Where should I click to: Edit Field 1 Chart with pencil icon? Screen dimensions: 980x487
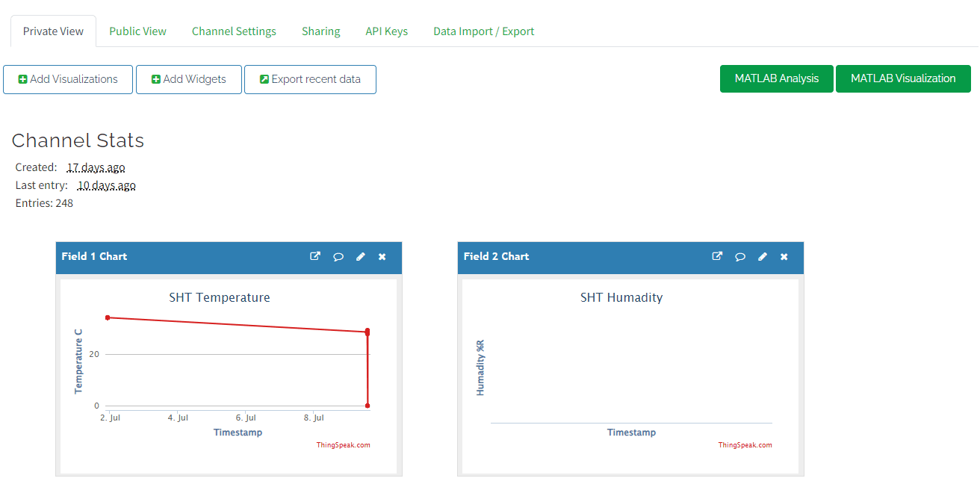[361, 256]
